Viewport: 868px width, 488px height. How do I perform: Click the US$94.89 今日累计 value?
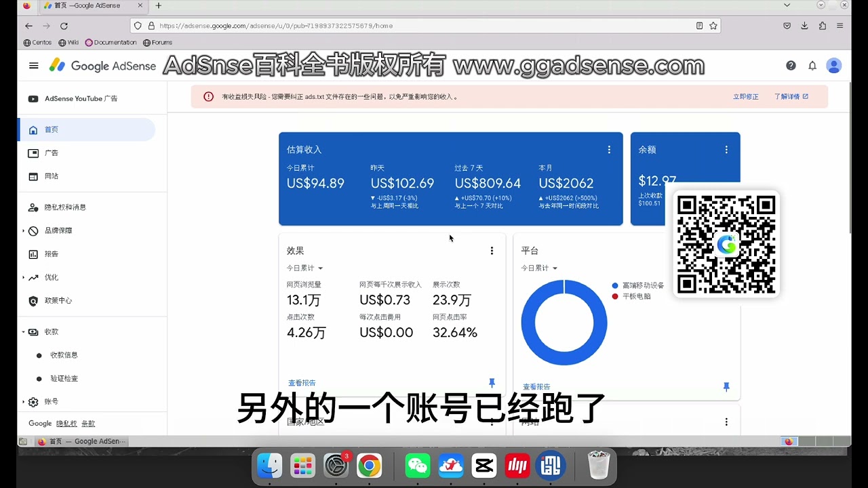point(315,184)
